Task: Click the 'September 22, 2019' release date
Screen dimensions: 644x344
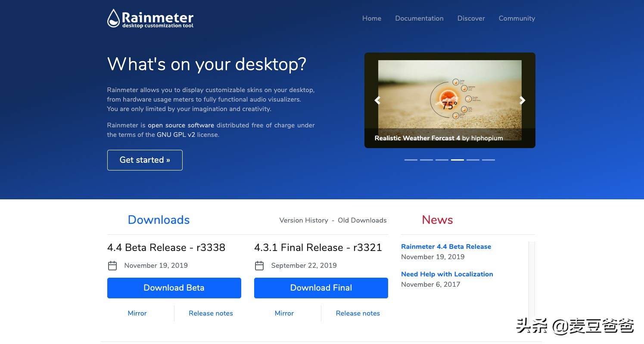Action: point(304,266)
